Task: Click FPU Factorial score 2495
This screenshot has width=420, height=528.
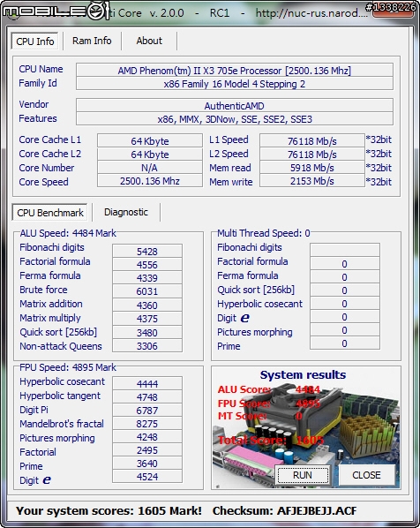Action: click(147, 450)
